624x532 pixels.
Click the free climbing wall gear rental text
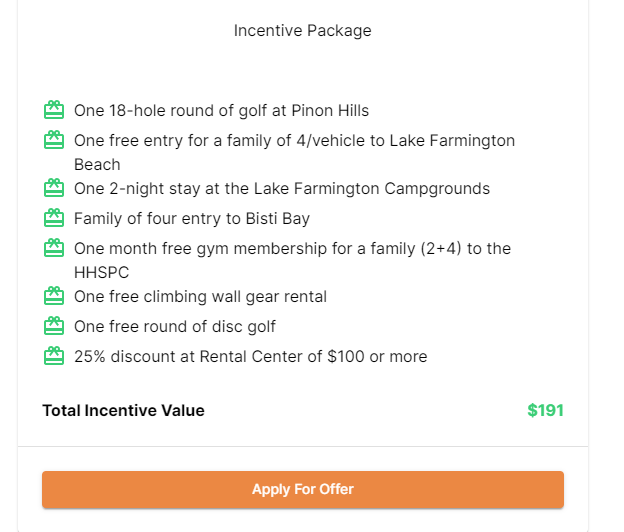point(200,296)
